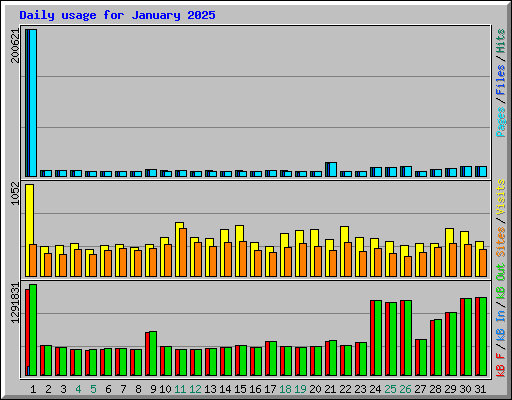Click the cyan pages bar for day 21
Image resolution: width=512 pixels, height=400 pixels.
333,169
